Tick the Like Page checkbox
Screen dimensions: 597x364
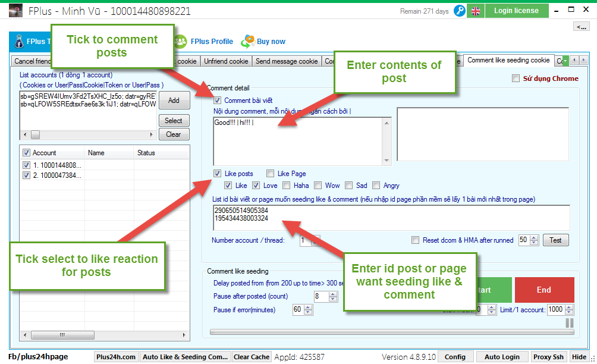coord(271,174)
